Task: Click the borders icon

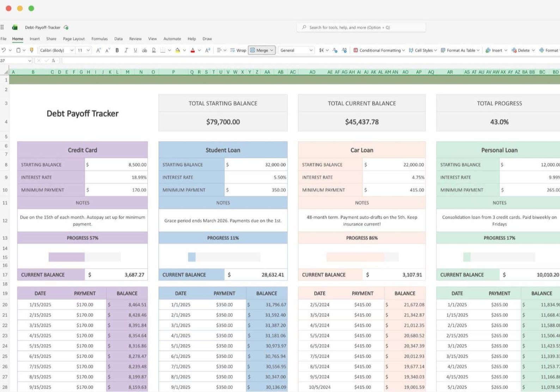Action: coord(163,50)
